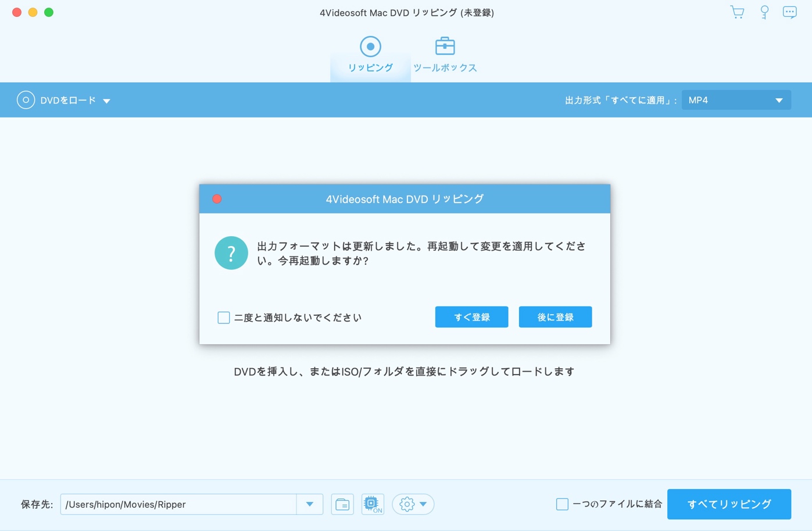Viewport: 812px width, 531px height.
Task: Expand the settings gear dropdown arrow
Action: 423,504
